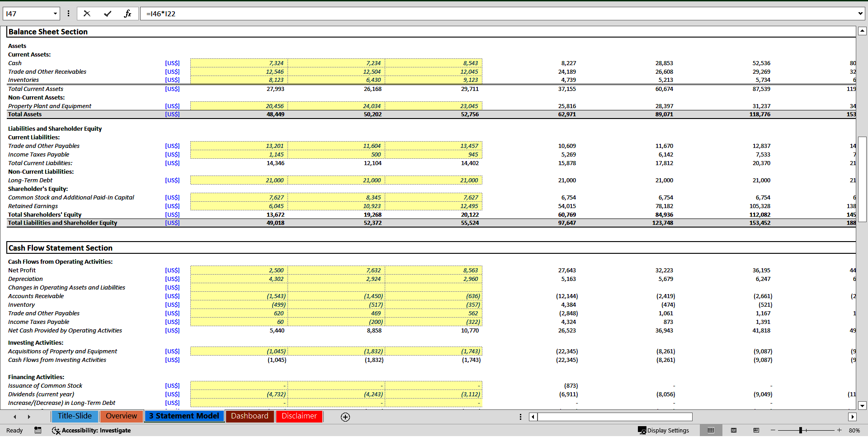Go to previous sheet tab arrow

(15, 417)
